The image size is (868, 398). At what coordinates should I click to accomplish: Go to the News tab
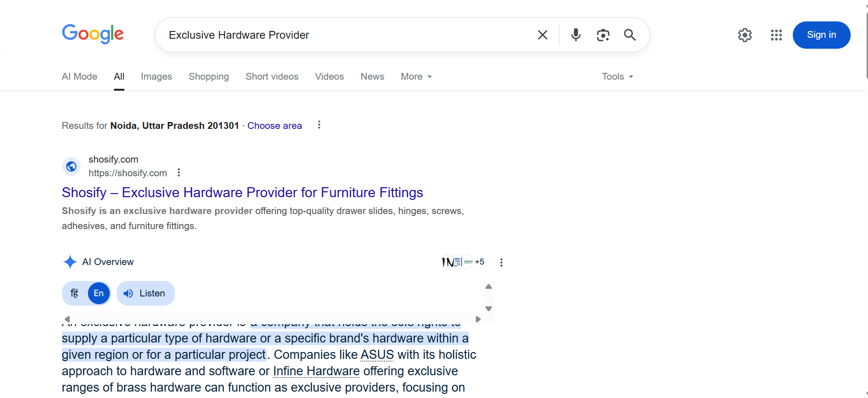point(372,77)
